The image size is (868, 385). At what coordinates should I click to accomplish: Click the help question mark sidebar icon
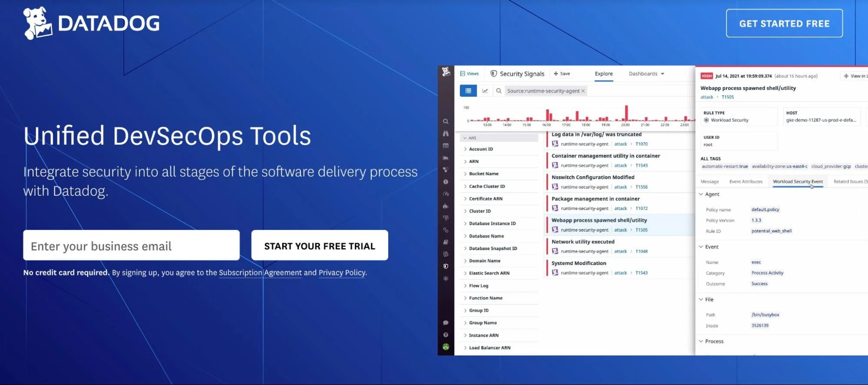click(x=446, y=335)
